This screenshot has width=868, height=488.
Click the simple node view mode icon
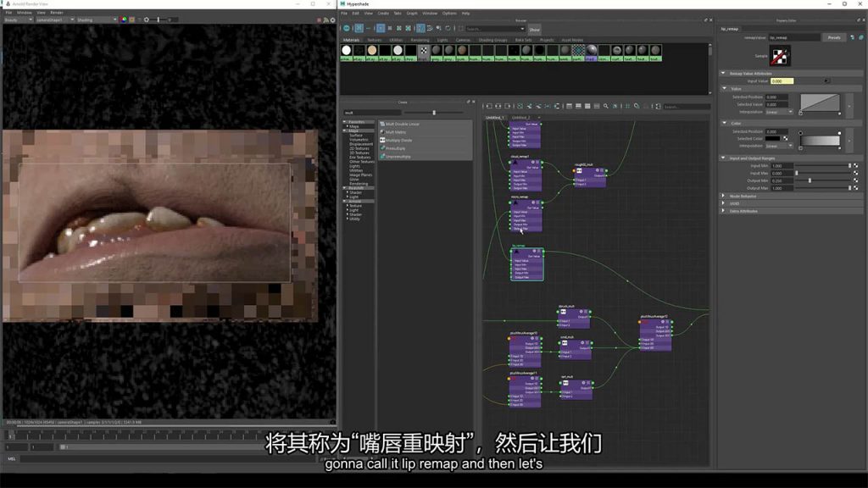(x=569, y=106)
